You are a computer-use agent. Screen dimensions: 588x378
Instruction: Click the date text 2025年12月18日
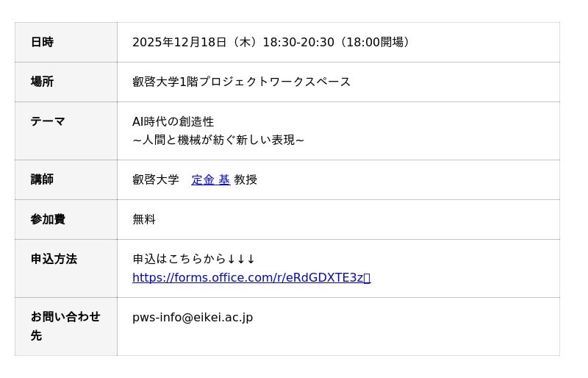[x=179, y=43]
